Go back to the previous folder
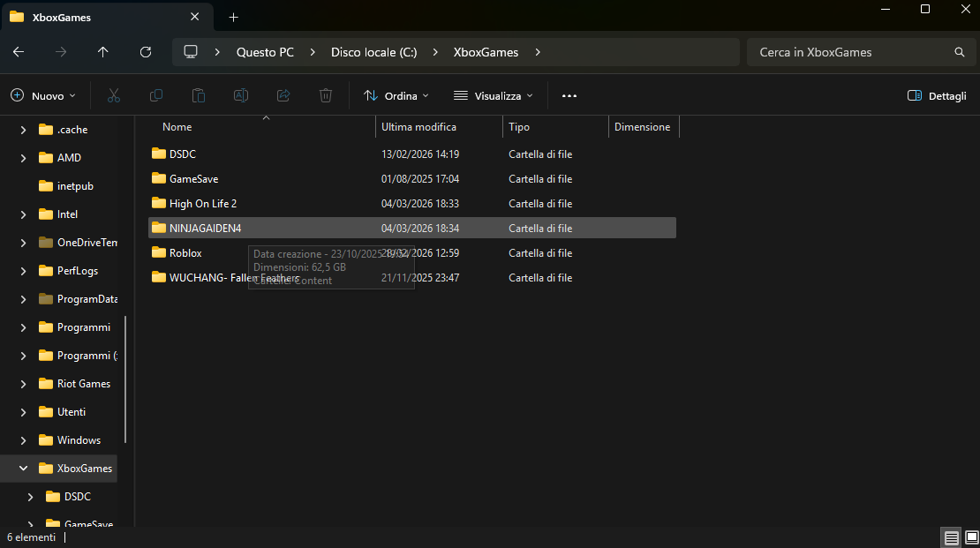Viewport: 980px width, 548px height. 19,52
